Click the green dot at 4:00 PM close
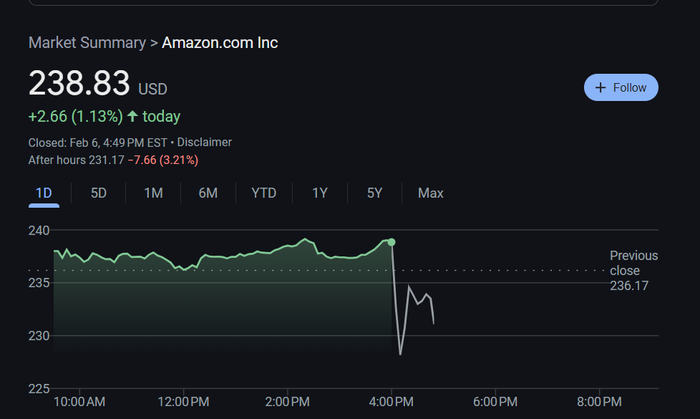 (x=392, y=242)
